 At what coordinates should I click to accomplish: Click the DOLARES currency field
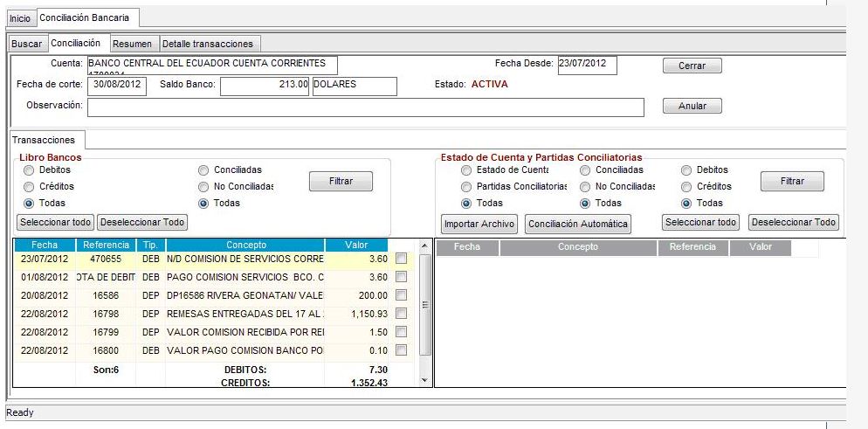coord(355,86)
